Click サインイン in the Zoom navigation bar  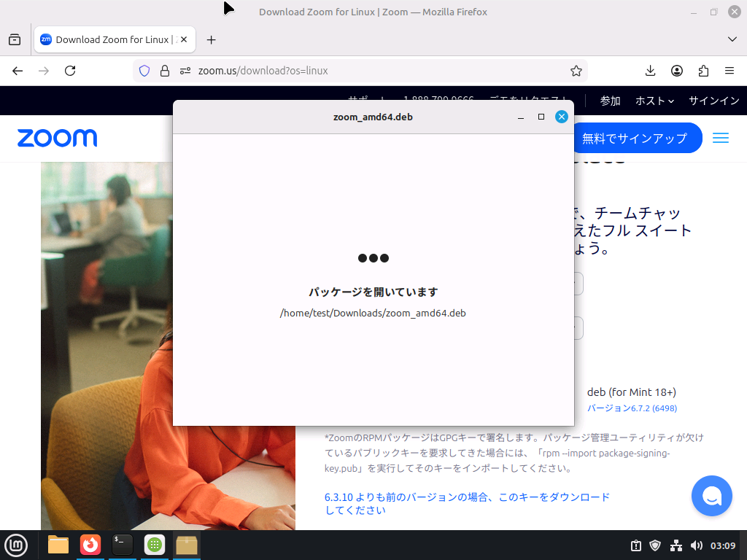coord(713,102)
